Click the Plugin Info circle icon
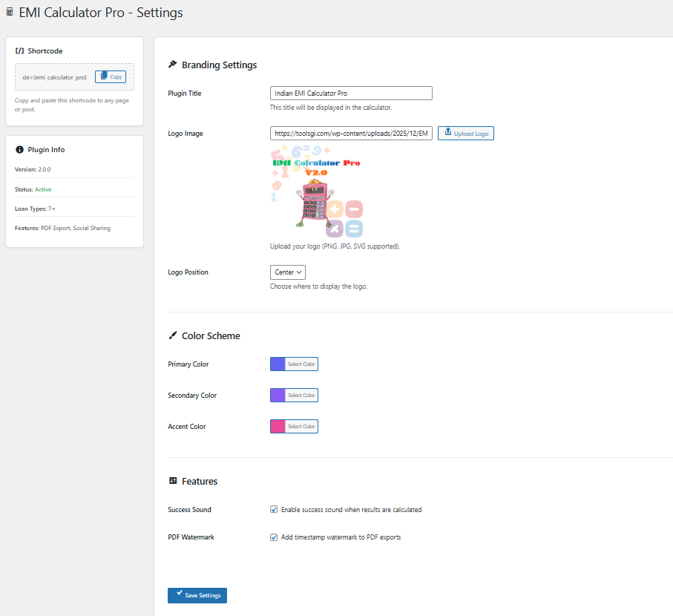Viewport: 673px width, 616px height. coord(19,149)
